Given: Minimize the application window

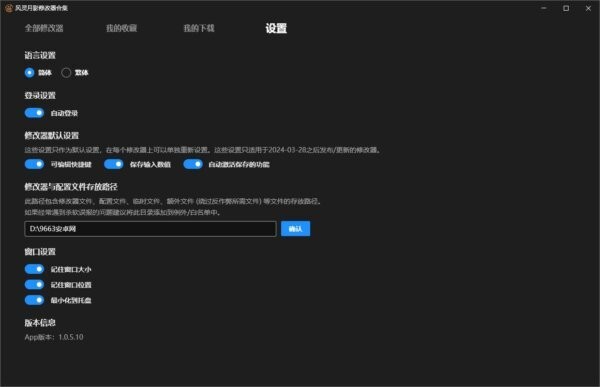Looking at the screenshot, I should pyautogui.click(x=544, y=8).
